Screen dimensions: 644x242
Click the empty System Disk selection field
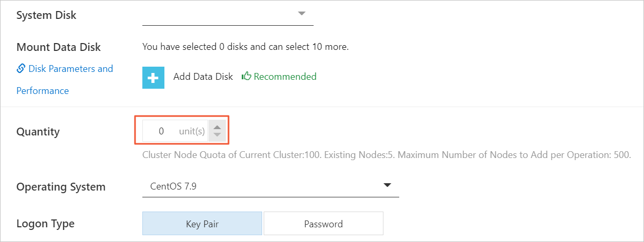click(228, 15)
